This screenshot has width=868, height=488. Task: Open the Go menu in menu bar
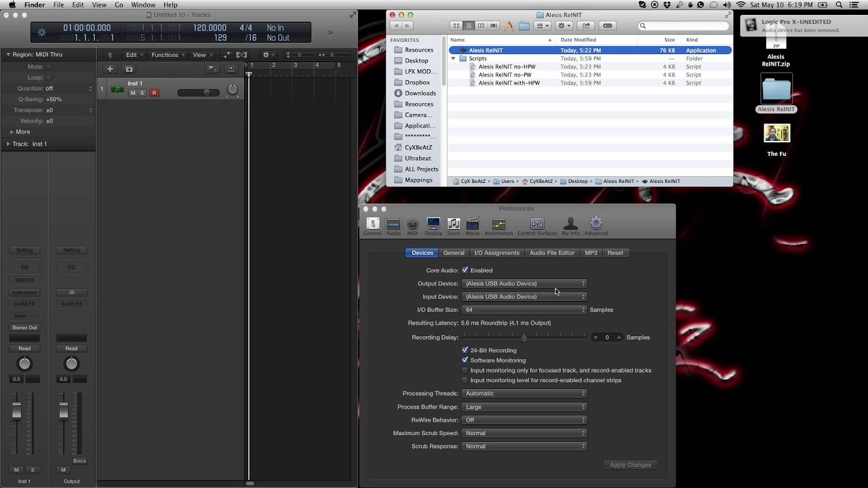(119, 5)
